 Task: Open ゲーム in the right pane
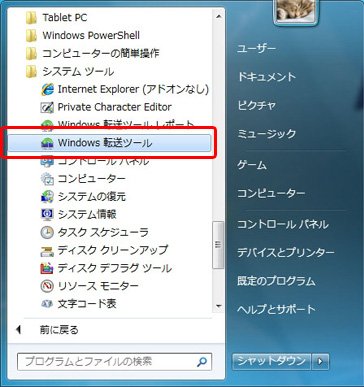point(252,165)
